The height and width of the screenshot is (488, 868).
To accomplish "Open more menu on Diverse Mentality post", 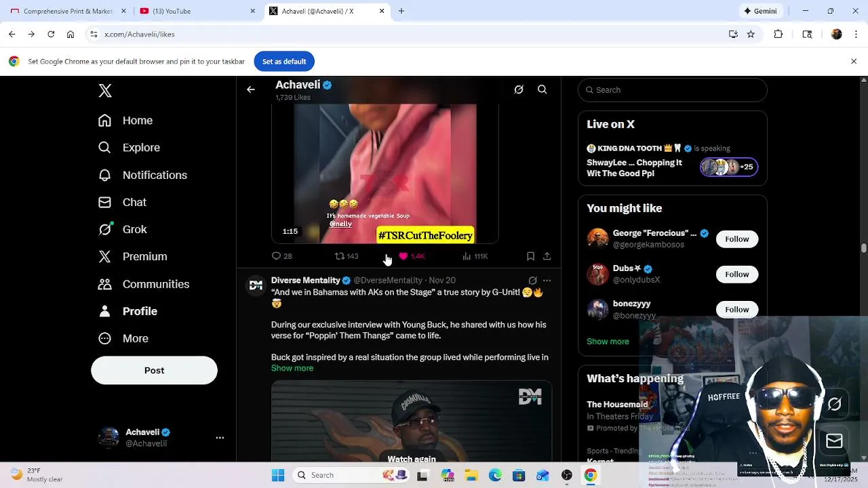I will point(547,281).
